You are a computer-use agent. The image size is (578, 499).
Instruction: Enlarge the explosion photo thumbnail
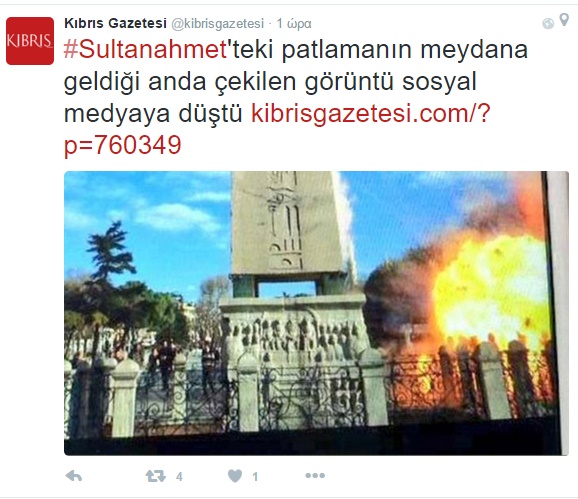click(316, 313)
